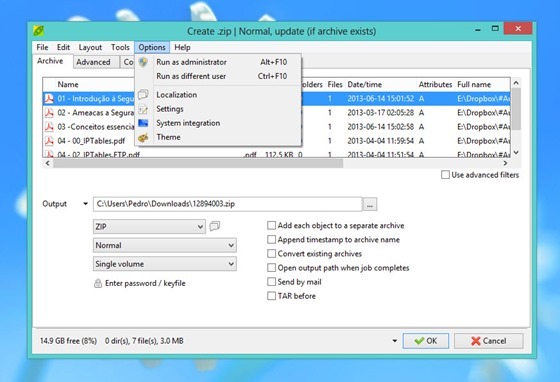The height and width of the screenshot is (382, 560).
Task: Click the Settings notepad icon in menu
Action: pyautogui.click(x=143, y=109)
